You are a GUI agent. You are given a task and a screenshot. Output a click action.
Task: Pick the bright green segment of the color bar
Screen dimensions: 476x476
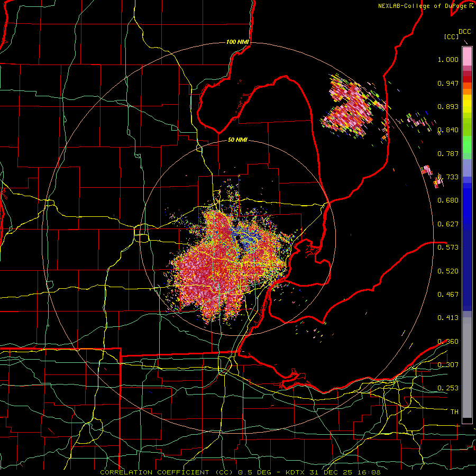click(x=467, y=144)
